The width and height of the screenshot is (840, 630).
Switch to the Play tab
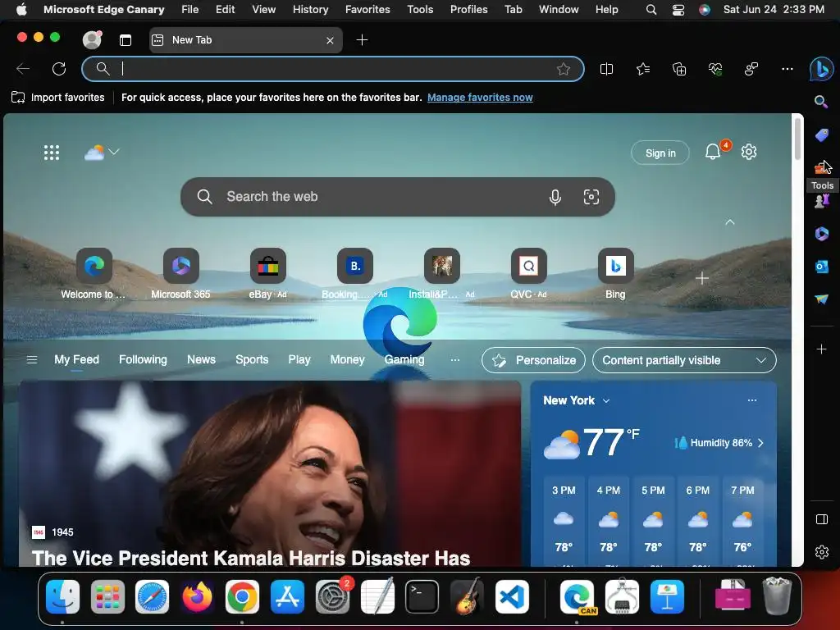pos(299,359)
